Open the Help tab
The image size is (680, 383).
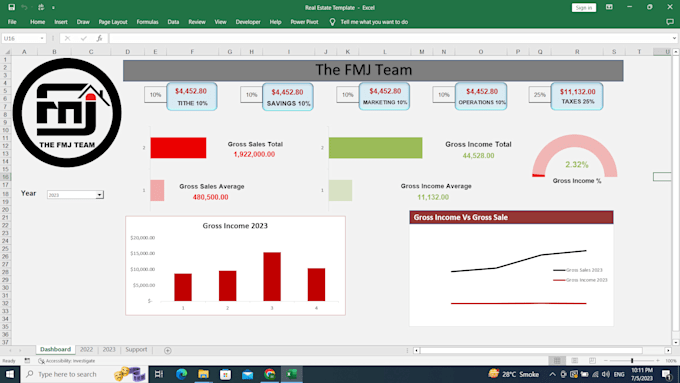[x=275, y=22]
